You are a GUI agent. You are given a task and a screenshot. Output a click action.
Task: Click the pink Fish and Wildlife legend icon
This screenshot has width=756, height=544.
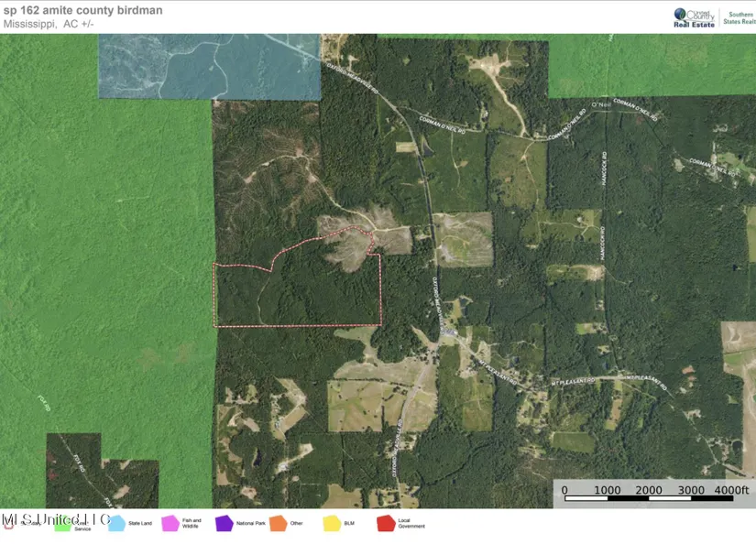click(170, 524)
